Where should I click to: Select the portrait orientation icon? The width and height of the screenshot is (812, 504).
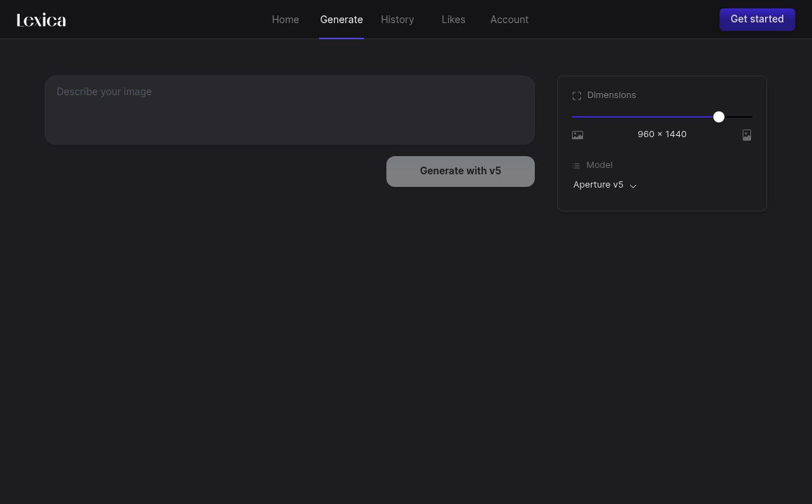tap(747, 135)
